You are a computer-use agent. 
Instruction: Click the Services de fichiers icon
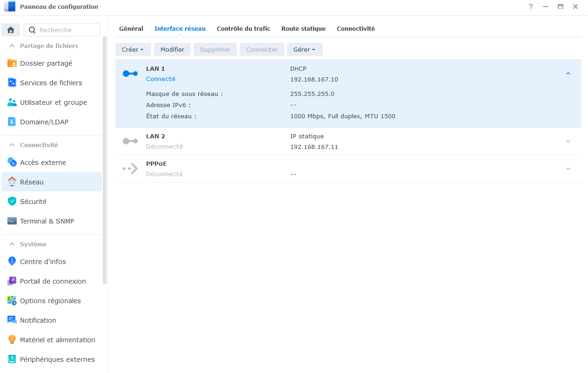click(x=12, y=83)
